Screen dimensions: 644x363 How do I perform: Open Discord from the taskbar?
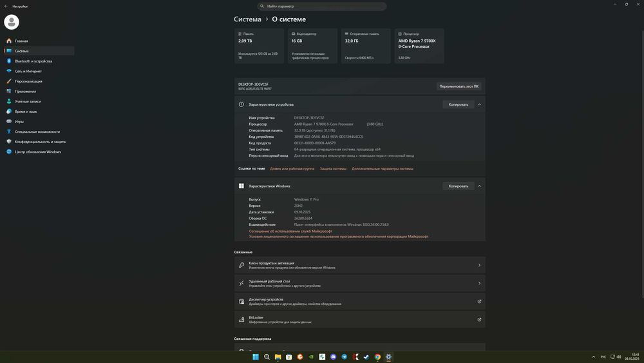click(x=333, y=357)
